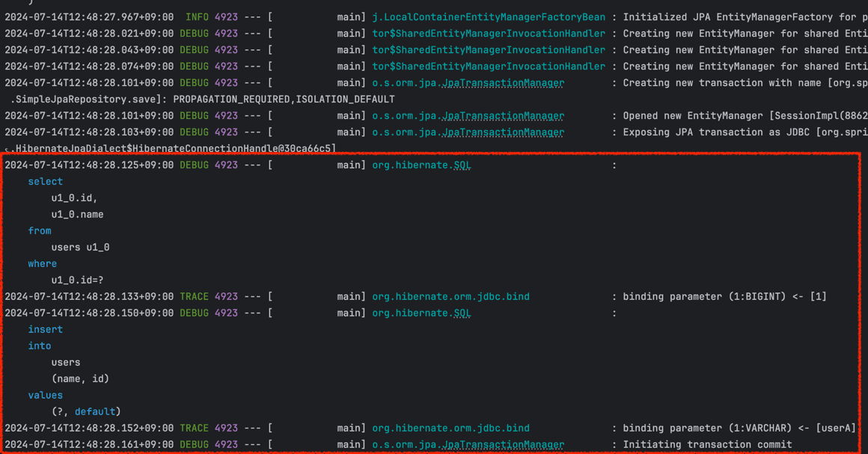
Task: Open the SQL link on the 12:48:28.150 line
Action: coord(462,313)
